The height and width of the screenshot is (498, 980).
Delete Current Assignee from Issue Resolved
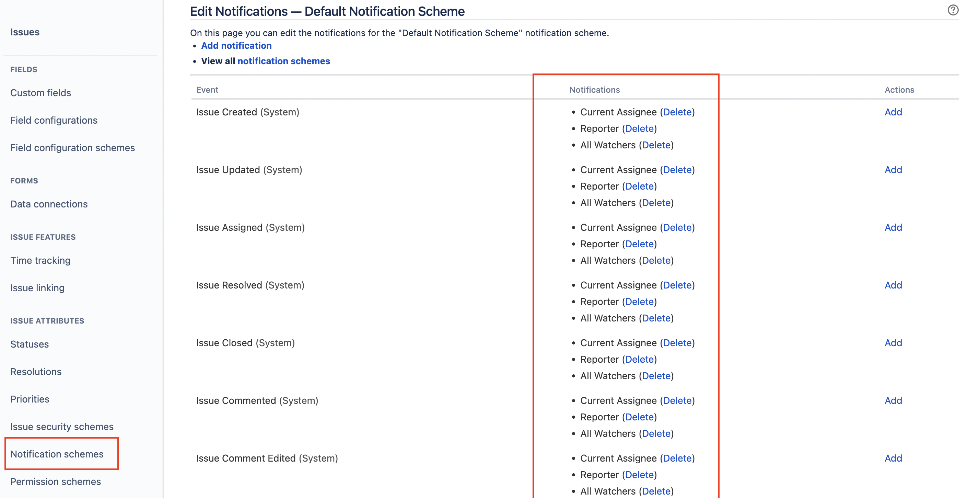[677, 285]
